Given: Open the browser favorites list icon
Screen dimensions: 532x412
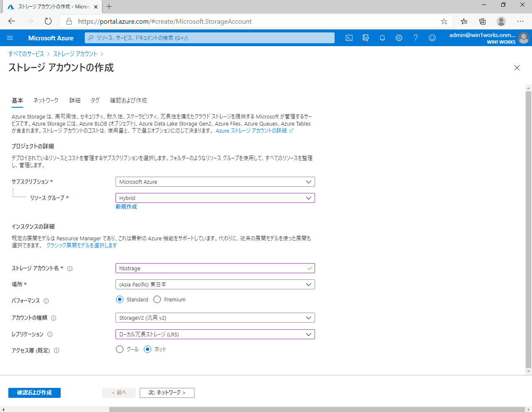Looking at the screenshot, I should pyautogui.click(x=464, y=21).
